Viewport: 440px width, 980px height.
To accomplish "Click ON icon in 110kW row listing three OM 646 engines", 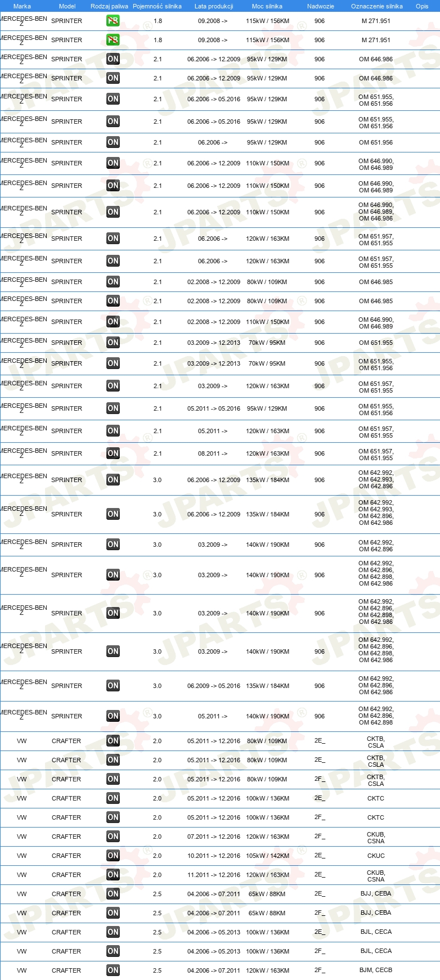I will point(113,212).
